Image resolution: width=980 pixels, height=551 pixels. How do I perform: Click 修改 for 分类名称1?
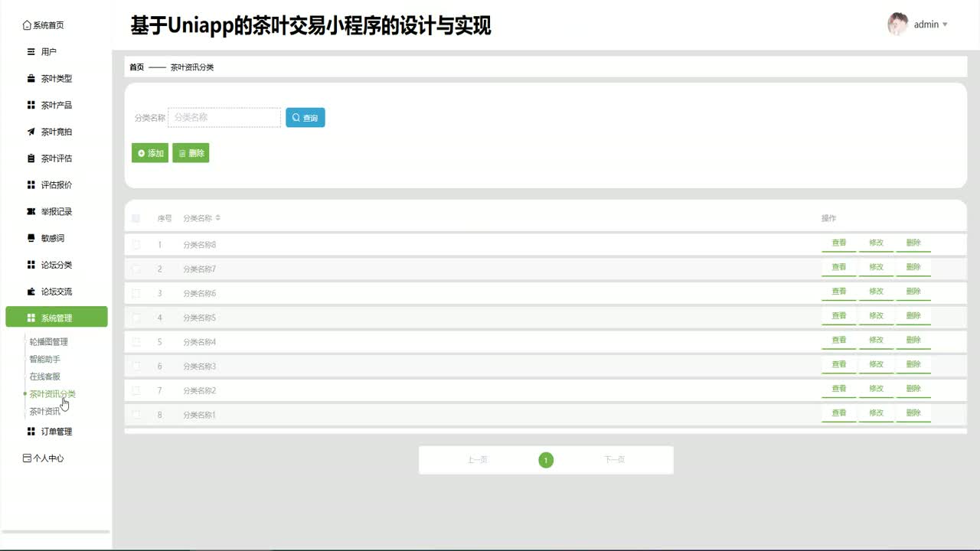pos(877,413)
